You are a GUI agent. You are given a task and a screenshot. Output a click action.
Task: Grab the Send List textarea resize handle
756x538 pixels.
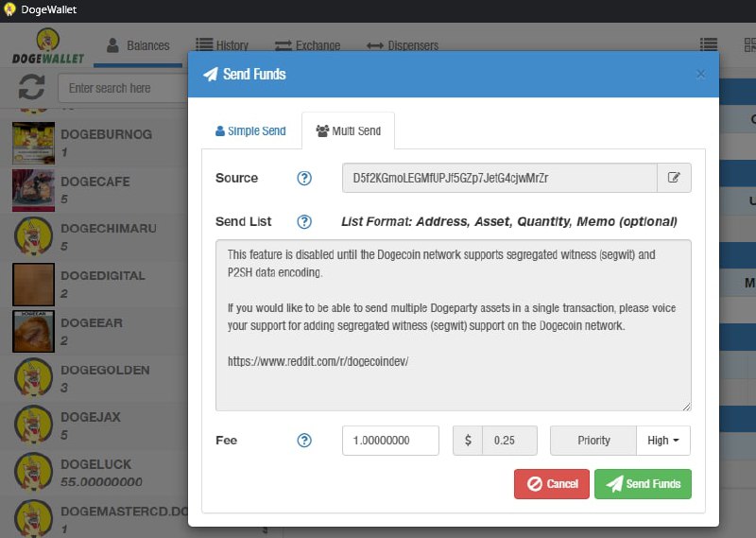[x=687, y=407]
